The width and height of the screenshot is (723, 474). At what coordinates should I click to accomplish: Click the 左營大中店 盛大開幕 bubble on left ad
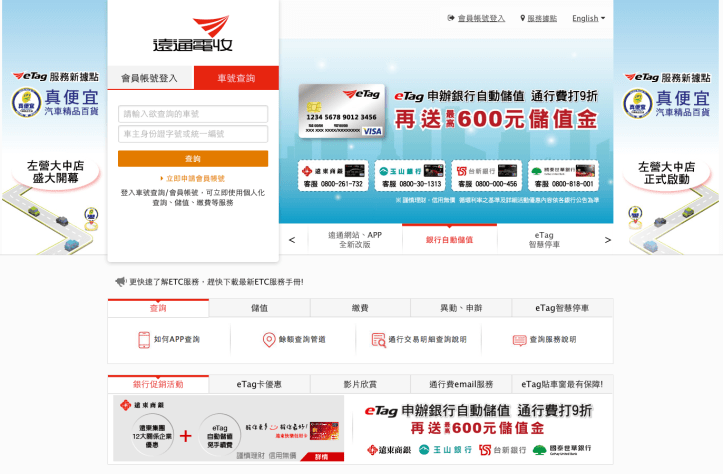[55, 172]
